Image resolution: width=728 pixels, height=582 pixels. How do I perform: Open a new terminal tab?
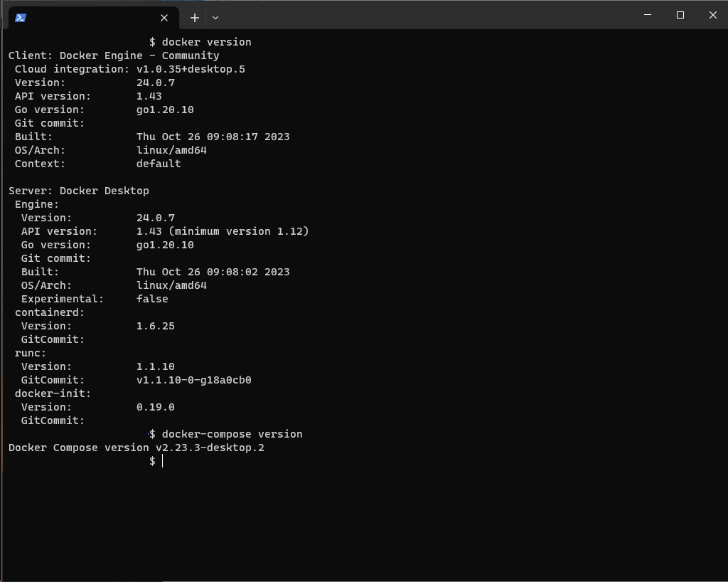coord(195,18)
